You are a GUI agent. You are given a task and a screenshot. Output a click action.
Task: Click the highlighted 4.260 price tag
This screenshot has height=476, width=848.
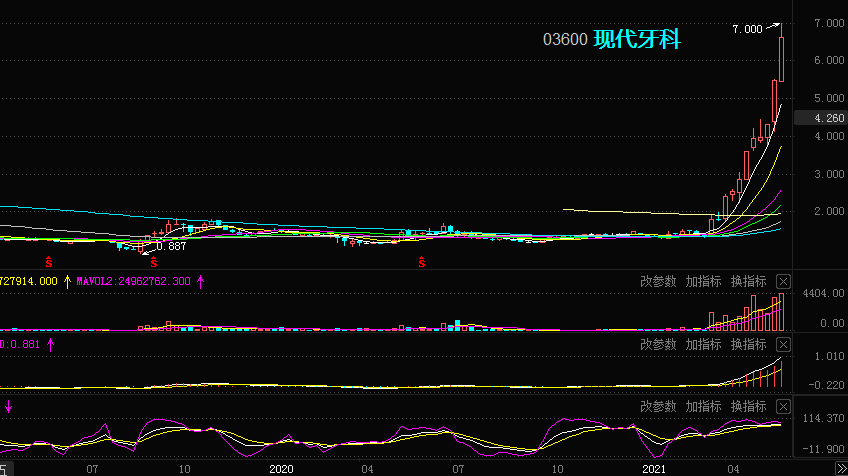(820, 118)
